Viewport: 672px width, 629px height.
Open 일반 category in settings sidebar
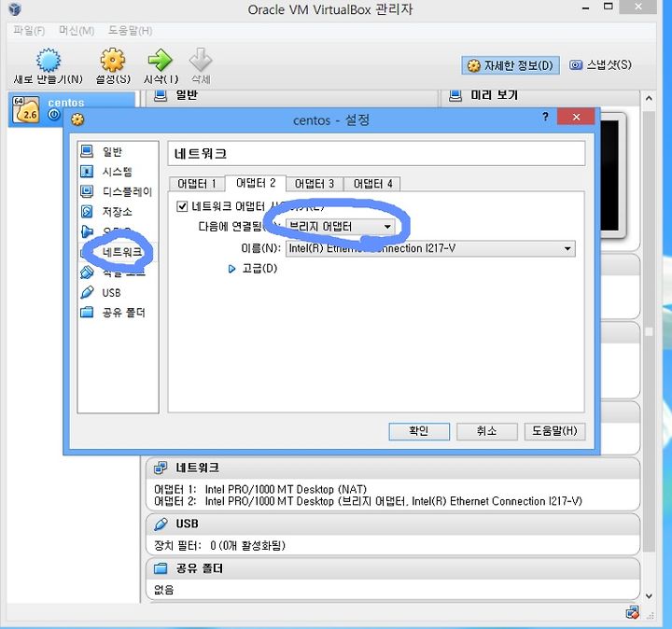112,152
